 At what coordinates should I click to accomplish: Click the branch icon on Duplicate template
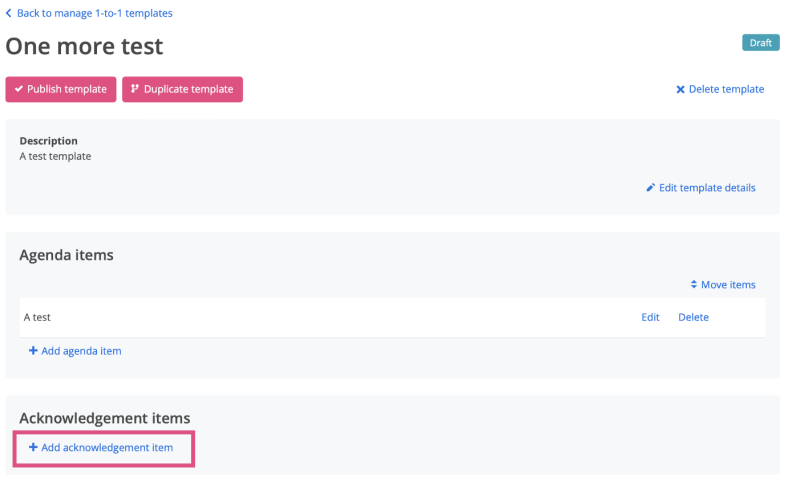135,89
